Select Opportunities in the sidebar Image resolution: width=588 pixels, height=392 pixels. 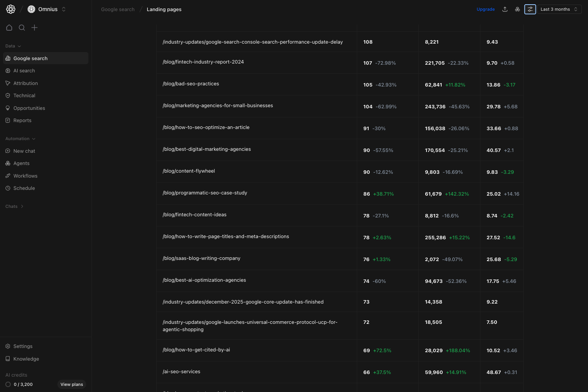pos(29,108)
